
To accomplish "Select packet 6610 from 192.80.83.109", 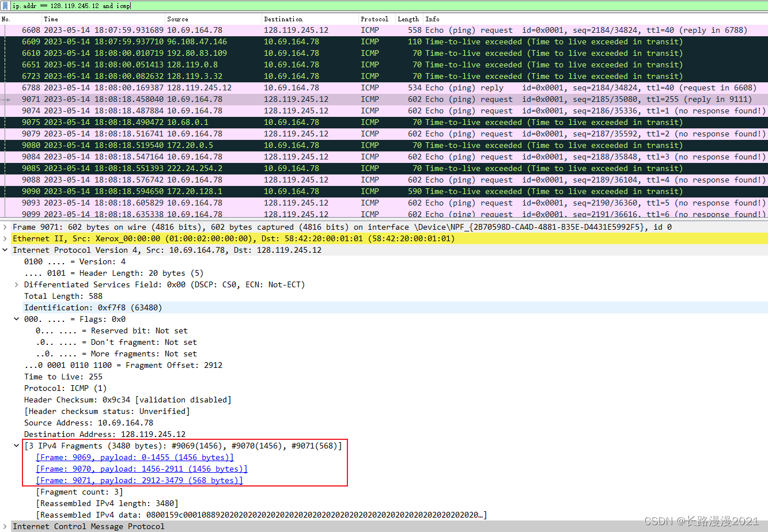I will [384, 53].
